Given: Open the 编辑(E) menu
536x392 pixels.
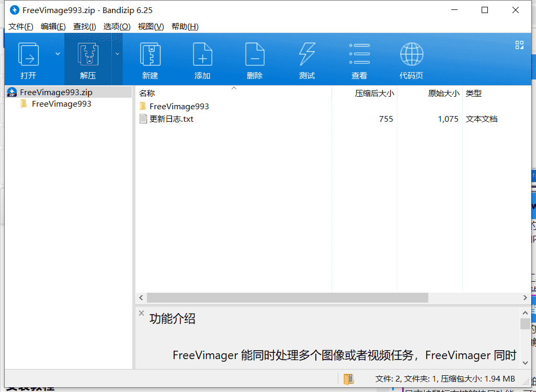Looking at the screenshot, I should (x=53, y=27).
